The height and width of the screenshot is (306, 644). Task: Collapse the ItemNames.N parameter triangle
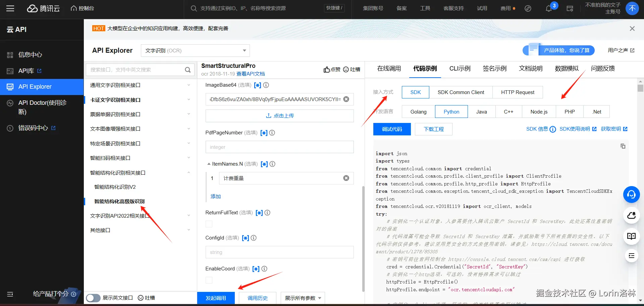coord(209,164)
